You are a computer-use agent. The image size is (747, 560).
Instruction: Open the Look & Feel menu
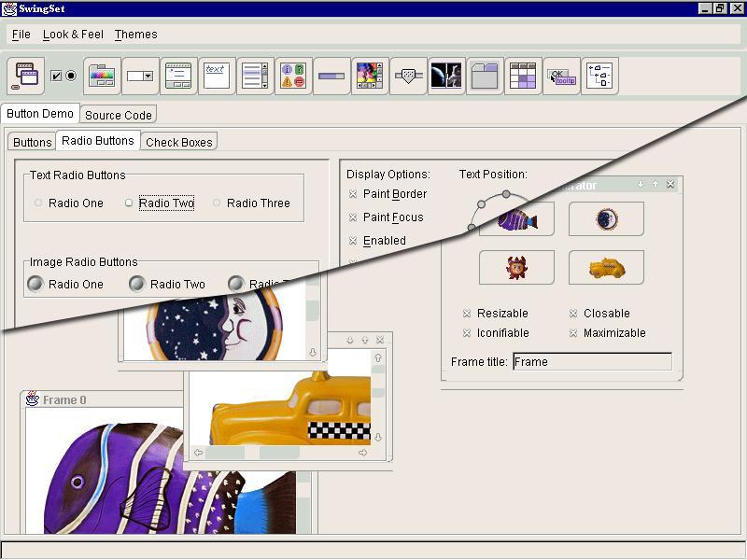point(73,35)
